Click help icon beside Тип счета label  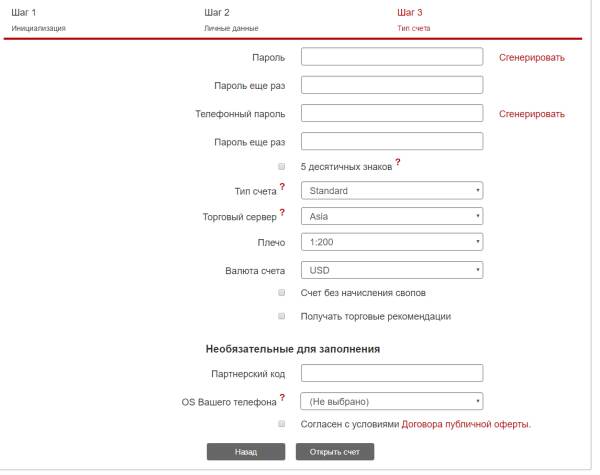282,186
